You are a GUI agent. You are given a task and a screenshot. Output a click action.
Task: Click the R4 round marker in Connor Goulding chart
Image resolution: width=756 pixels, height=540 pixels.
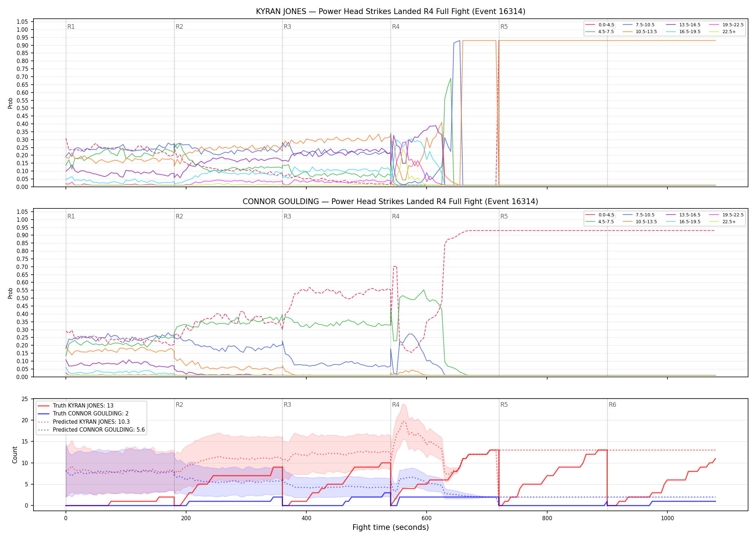[396, 216]
